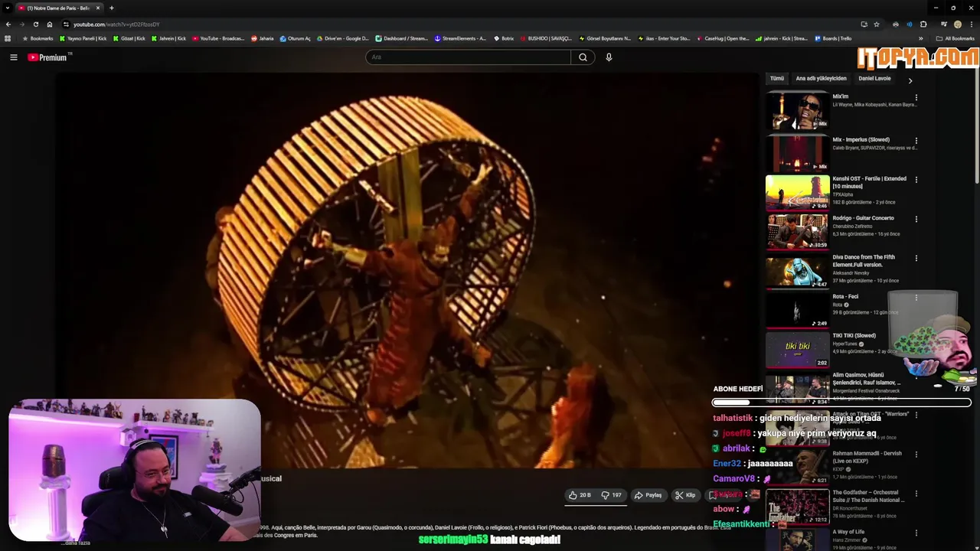Open Boards | Trello bookmark

coord(833,38)
